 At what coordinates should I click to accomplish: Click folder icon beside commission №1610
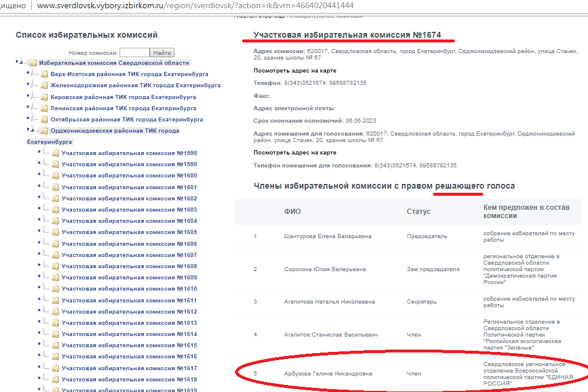[x=55, y=289]
